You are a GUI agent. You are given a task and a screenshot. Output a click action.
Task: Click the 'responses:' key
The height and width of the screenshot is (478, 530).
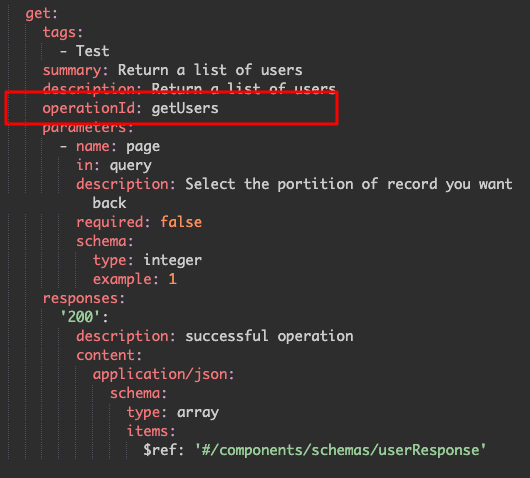point(84,299)
